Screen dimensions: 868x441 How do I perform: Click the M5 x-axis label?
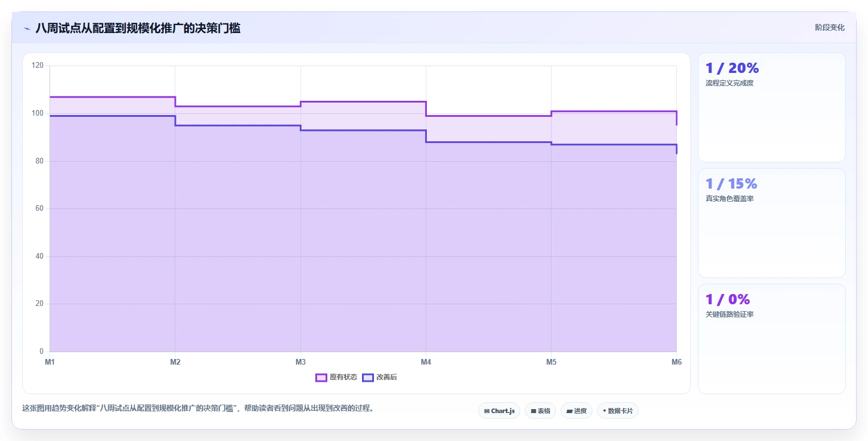pos(551,362)
